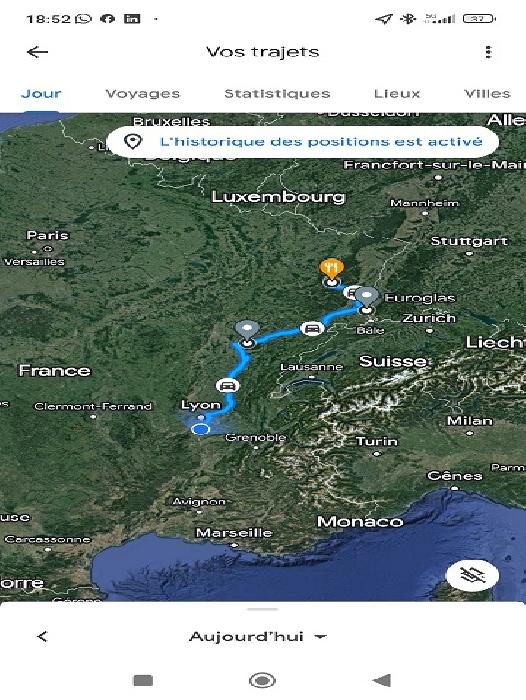Tap the Android home navigation button
The height and width of the screenshot is (700, 526).
[x=262, y=680]
